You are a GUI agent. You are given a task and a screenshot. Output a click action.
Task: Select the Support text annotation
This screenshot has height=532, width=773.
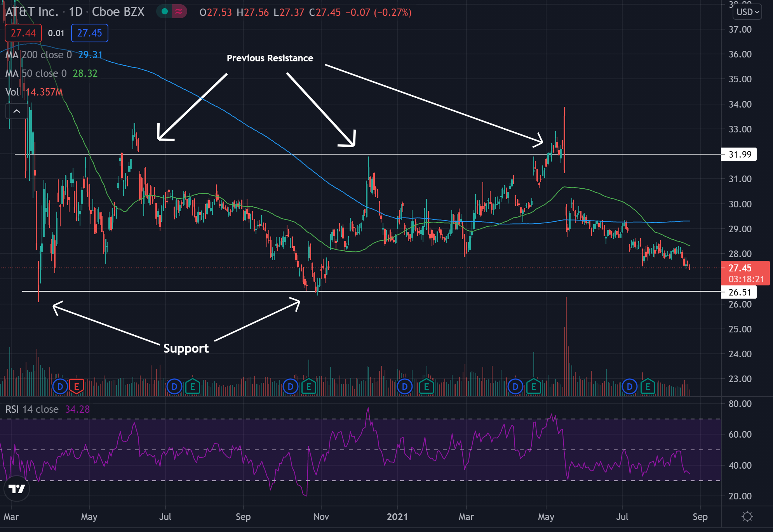pos(186,348)
